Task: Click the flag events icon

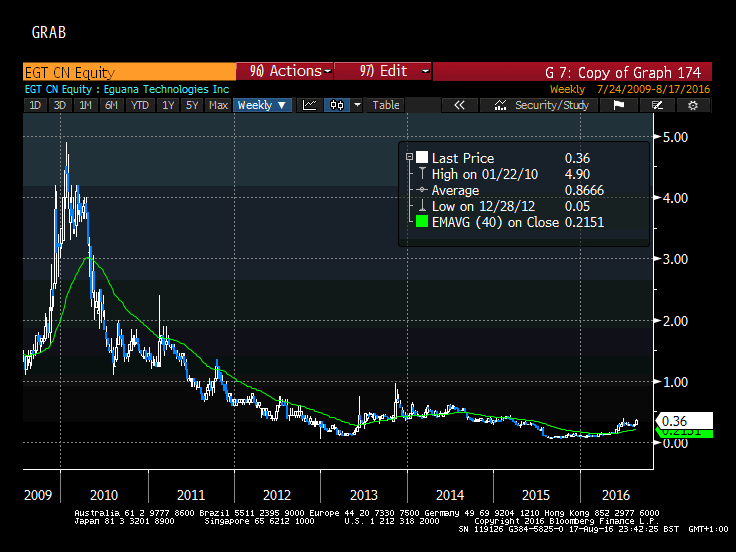Action: [619, 105]
